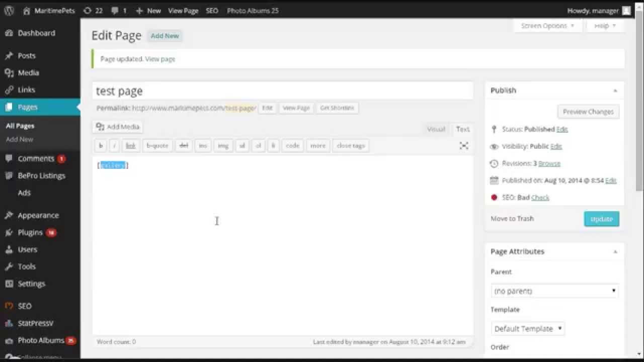This screenshot has height=362, width=644.
Task: Open the Template dropdown
Action: [x=527, y=329]
